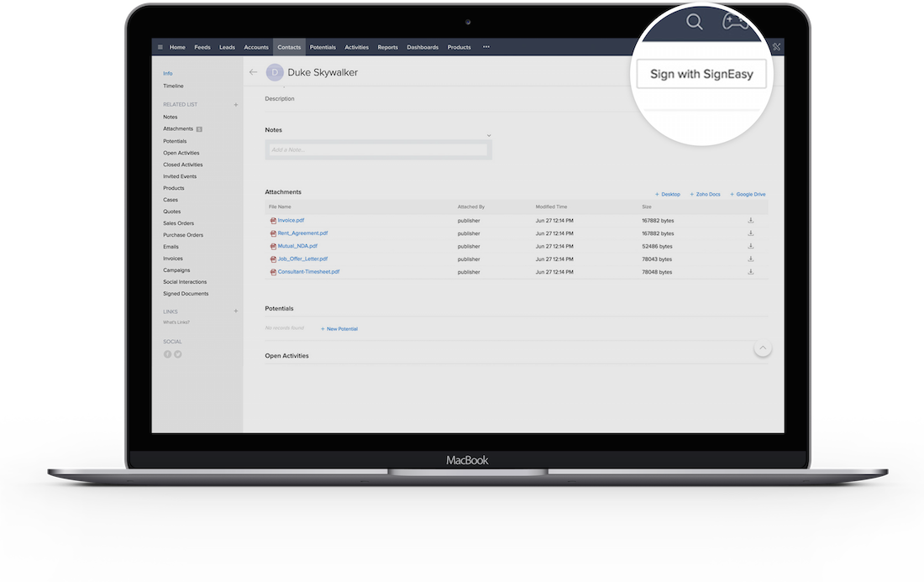Go to the Products tab in top bar

[x=459, y=47]
